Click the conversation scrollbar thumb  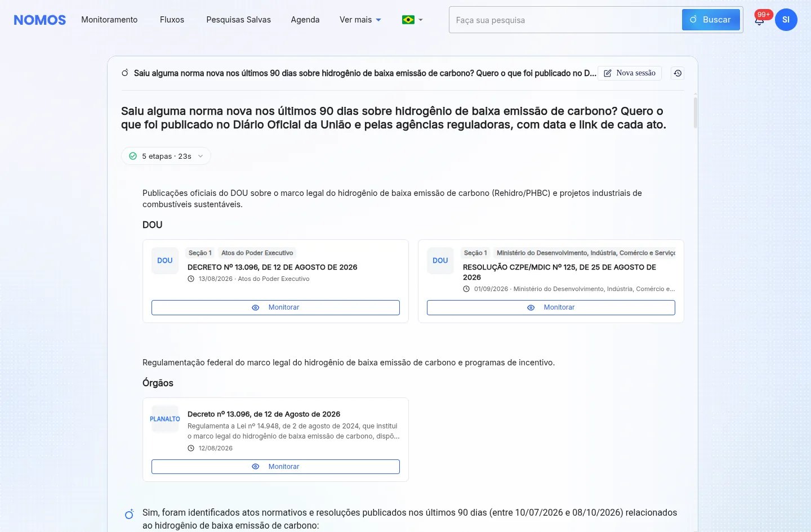pos(696,112)
